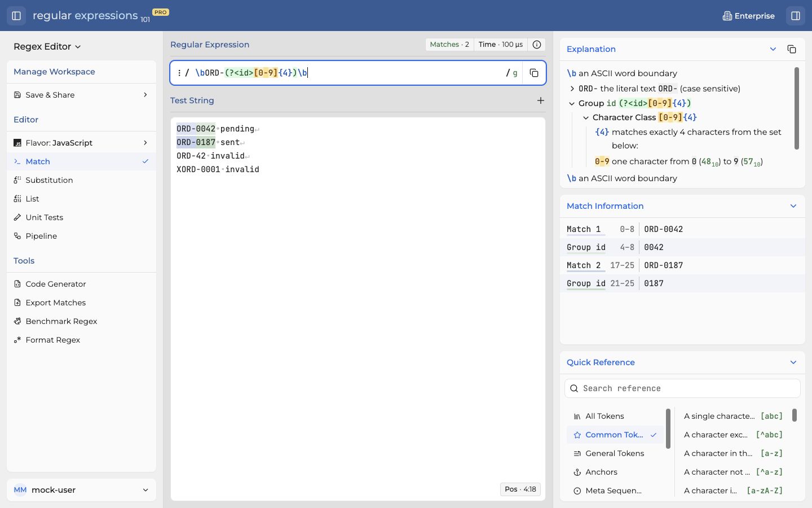Collapse the Character Class explanation node
The width and height of the screenshot is (812, 508).
pyautogui.click(x=586, y=117)
